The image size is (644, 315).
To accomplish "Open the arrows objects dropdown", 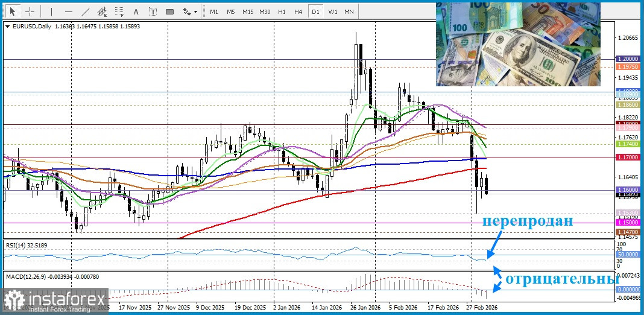I will pyautogui.click(x=189, y=11).
